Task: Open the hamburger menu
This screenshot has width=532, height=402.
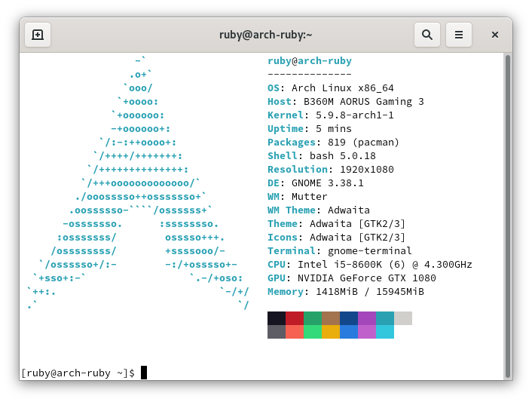Action: [x=459, y=35]
